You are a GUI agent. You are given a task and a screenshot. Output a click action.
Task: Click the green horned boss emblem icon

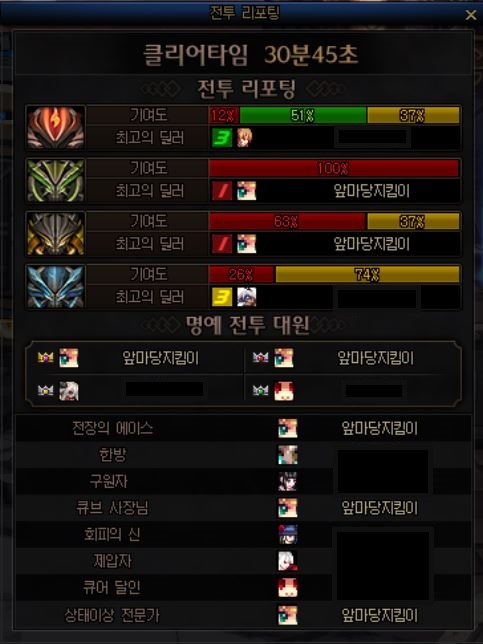pyautogui.click(x=55, y=181)
